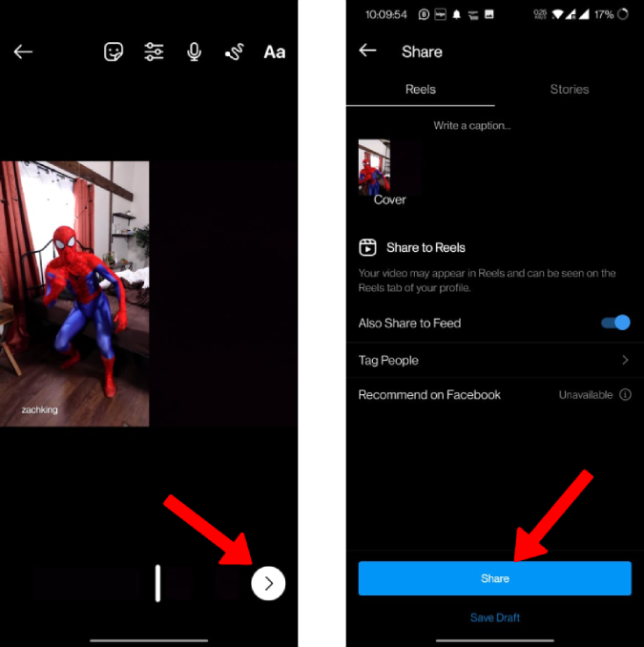Tap the back arrow in Reels editor
Viewport: 644px width, 647px height.
click(23, 52)
